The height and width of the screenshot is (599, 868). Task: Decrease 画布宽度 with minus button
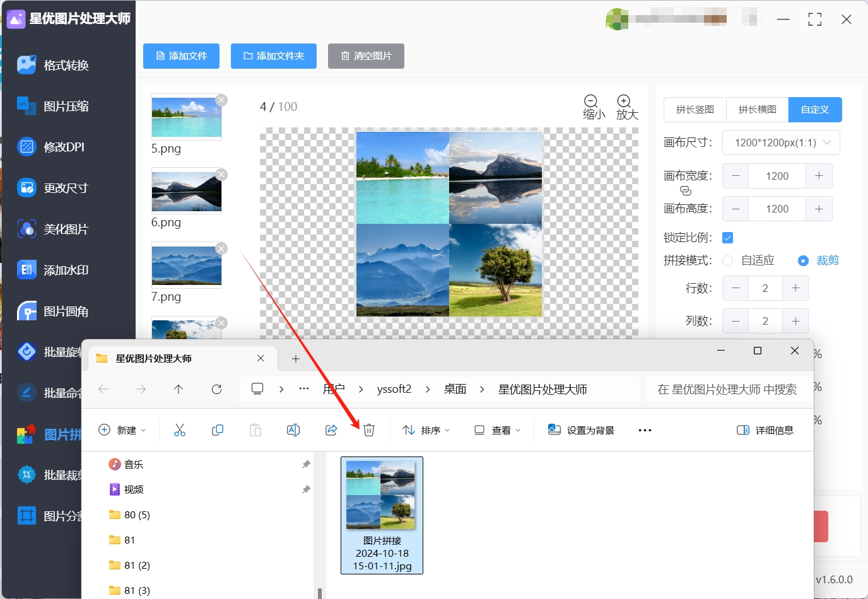pos(736,176)
